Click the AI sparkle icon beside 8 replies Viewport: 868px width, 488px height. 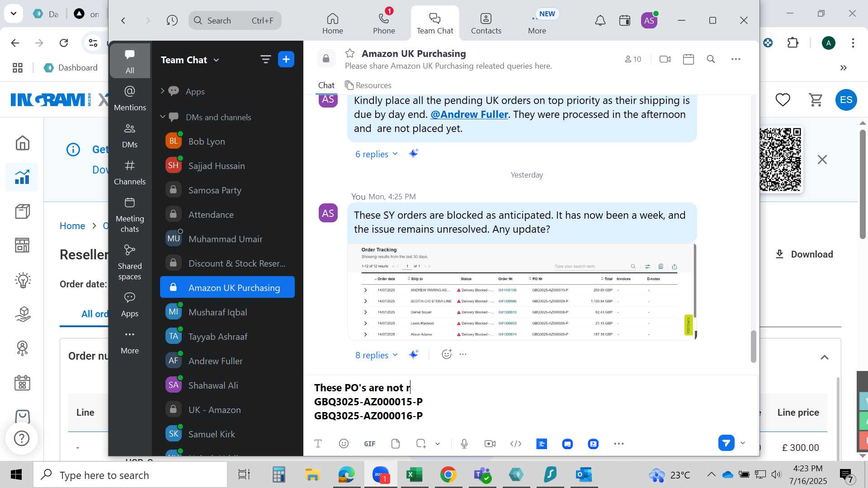pos(414,355)
